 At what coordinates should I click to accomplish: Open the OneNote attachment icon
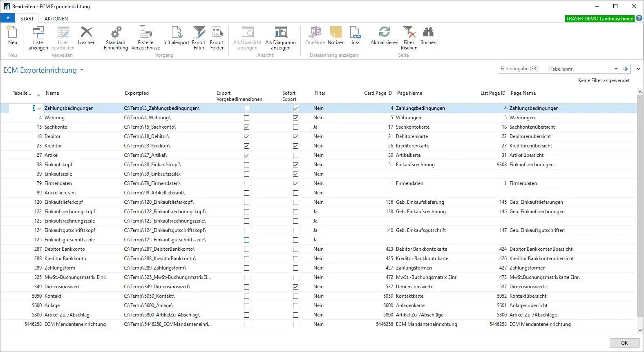pyautogui.click(x=315, y=36)
